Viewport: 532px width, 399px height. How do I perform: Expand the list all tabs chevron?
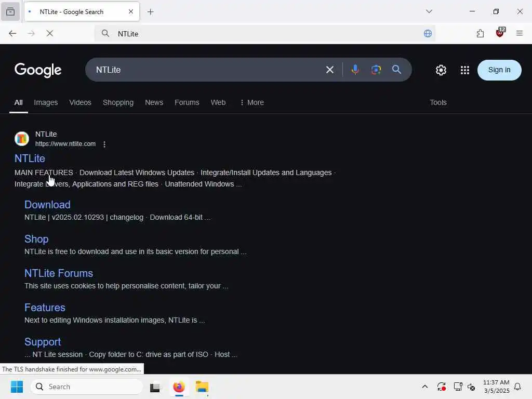[429, 11]
